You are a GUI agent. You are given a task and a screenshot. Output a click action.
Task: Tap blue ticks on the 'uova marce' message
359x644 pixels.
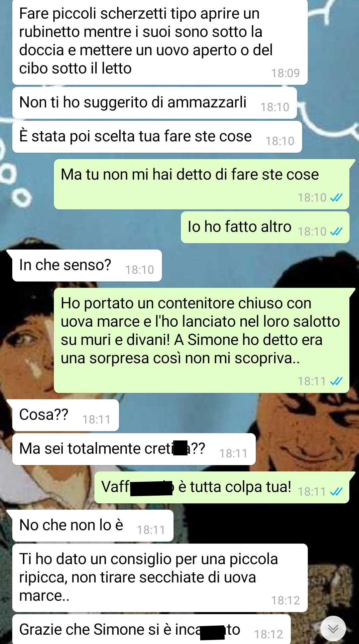point(336,381)
